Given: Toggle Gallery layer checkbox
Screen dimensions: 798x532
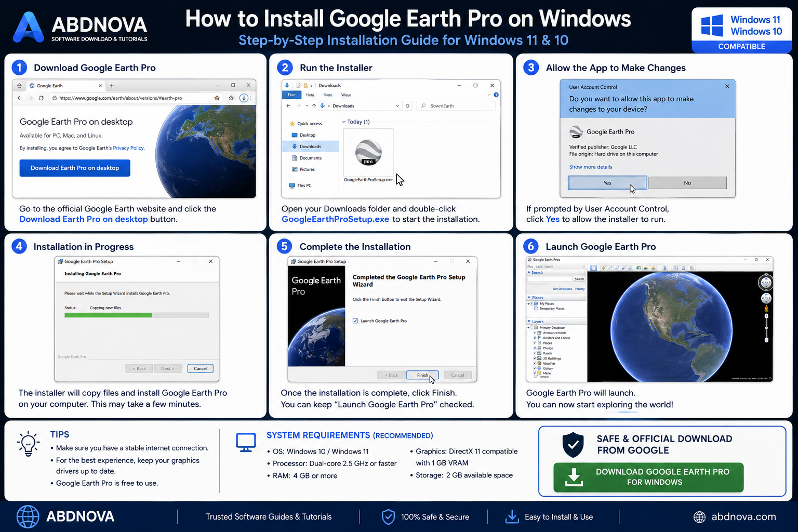Looking at the screenshot, I should tap(535, 368).
